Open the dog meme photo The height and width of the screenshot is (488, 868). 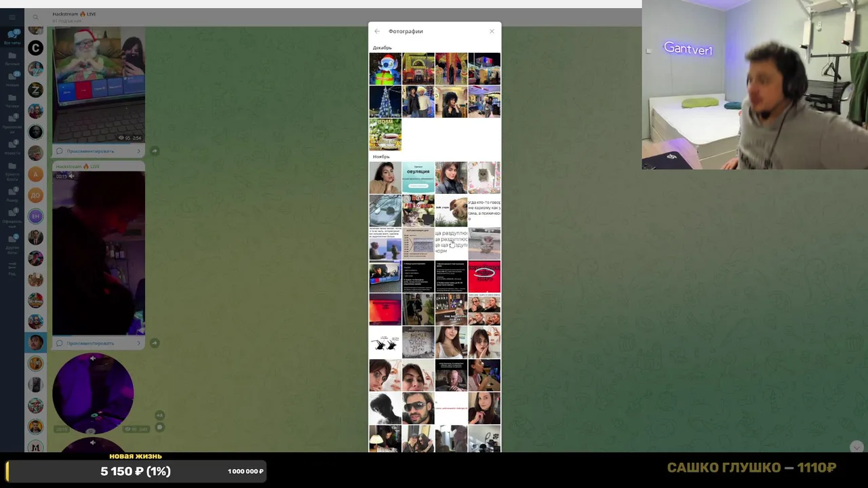click(451, 211)
